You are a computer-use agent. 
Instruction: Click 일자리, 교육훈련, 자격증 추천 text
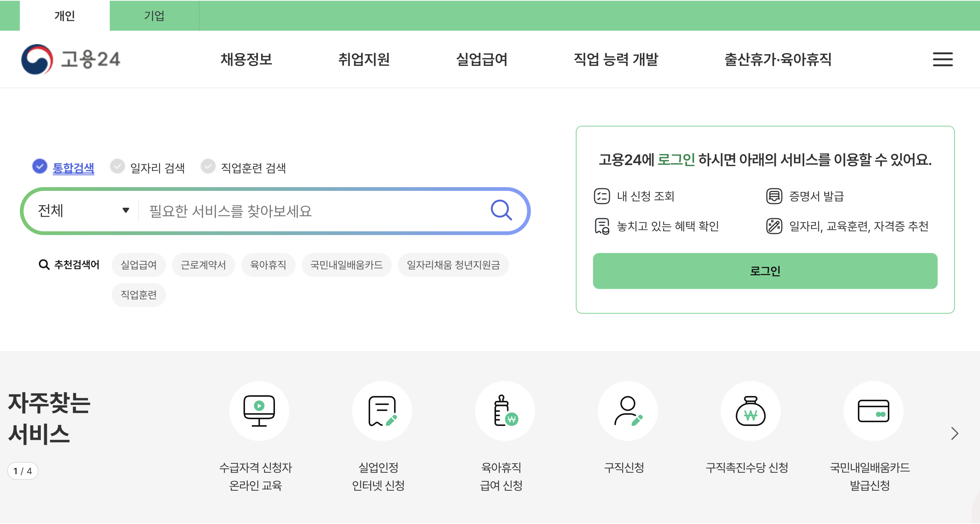(859, 226)
